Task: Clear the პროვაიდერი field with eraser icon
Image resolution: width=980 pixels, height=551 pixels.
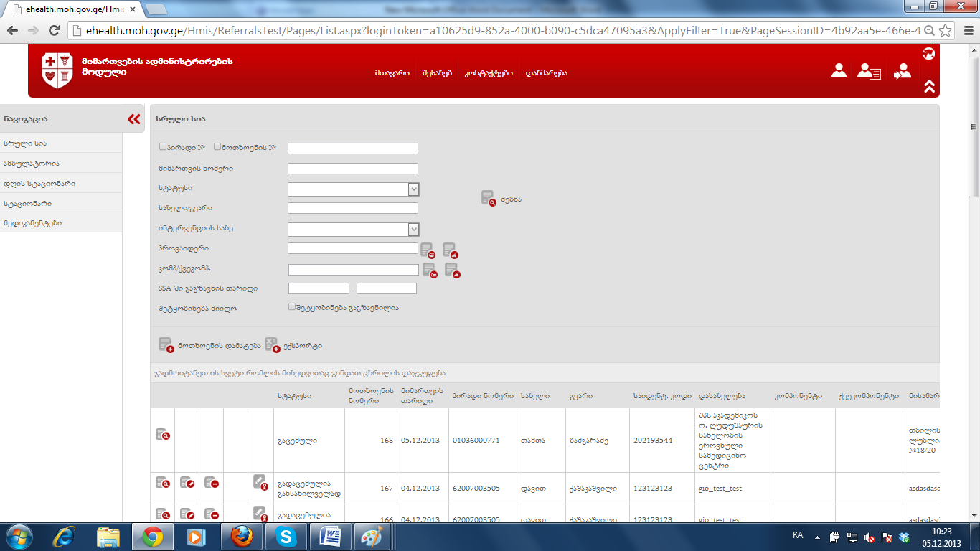Action: click(x=450, y=250)
